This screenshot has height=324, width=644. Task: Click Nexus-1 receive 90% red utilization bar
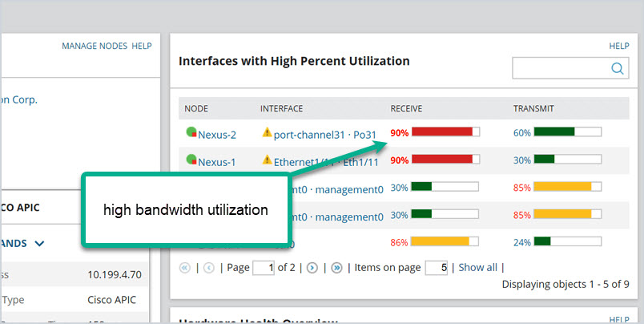pos(445,159)
